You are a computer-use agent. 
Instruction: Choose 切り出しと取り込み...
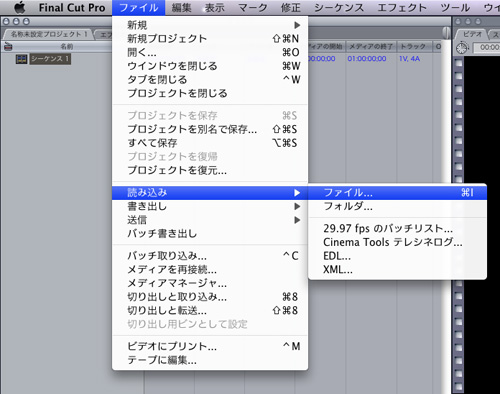click(x=210, y=297)
